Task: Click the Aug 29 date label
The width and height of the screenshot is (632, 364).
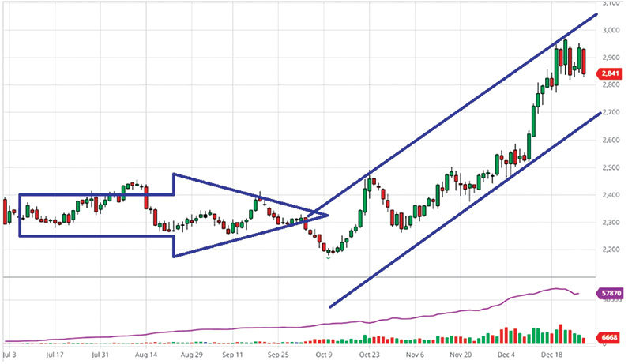Action: [191, 355]
